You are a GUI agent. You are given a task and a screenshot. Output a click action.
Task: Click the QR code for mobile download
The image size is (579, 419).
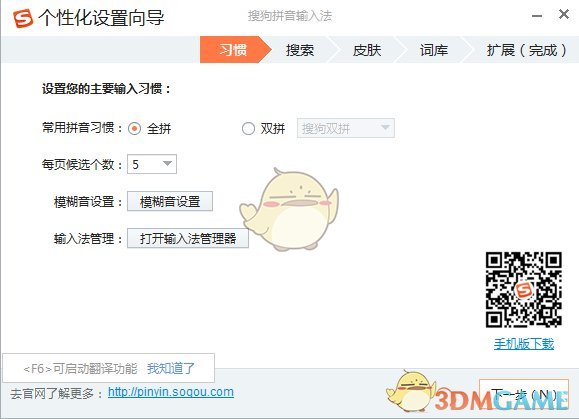click(x=524, y=290)
